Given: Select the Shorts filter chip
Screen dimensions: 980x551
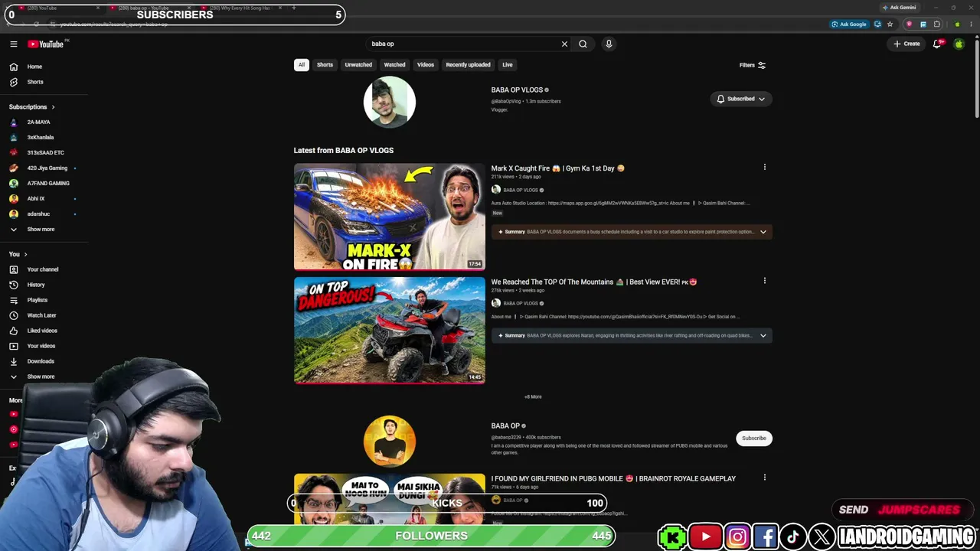Looking at the screenshot, I should pos(325,65).
